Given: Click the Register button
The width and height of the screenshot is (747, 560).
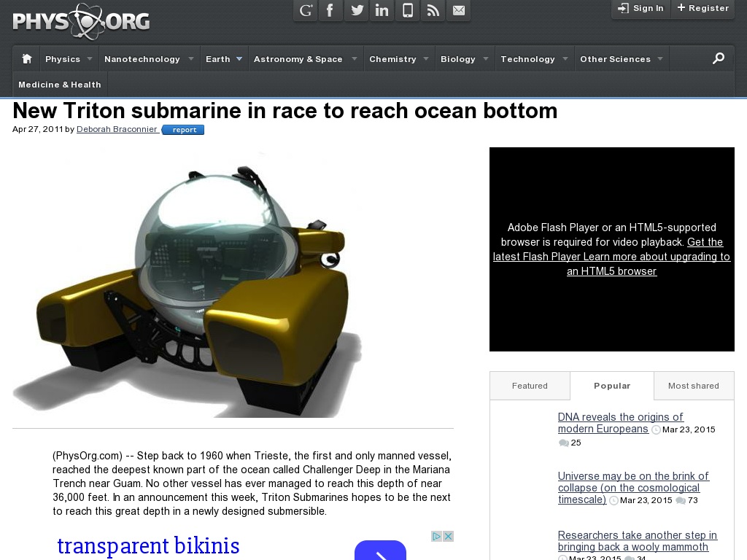Looking at the screenshot, I should tap(703, 9).
